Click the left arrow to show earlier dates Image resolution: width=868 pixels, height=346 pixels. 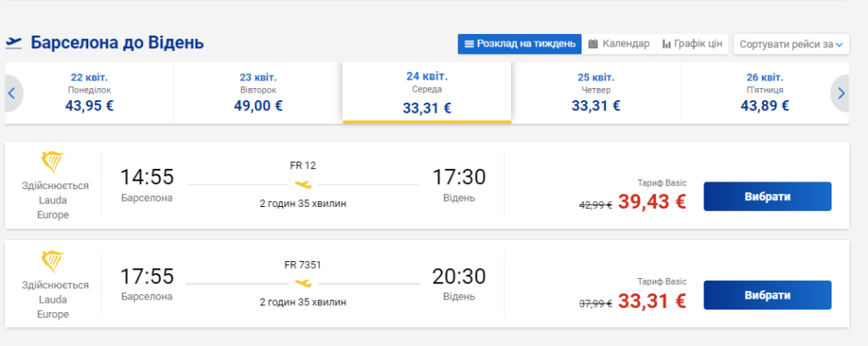(12, 93)
